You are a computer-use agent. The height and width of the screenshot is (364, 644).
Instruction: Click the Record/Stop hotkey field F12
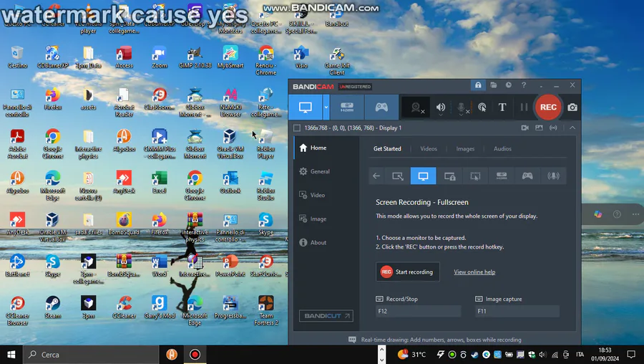418,312
